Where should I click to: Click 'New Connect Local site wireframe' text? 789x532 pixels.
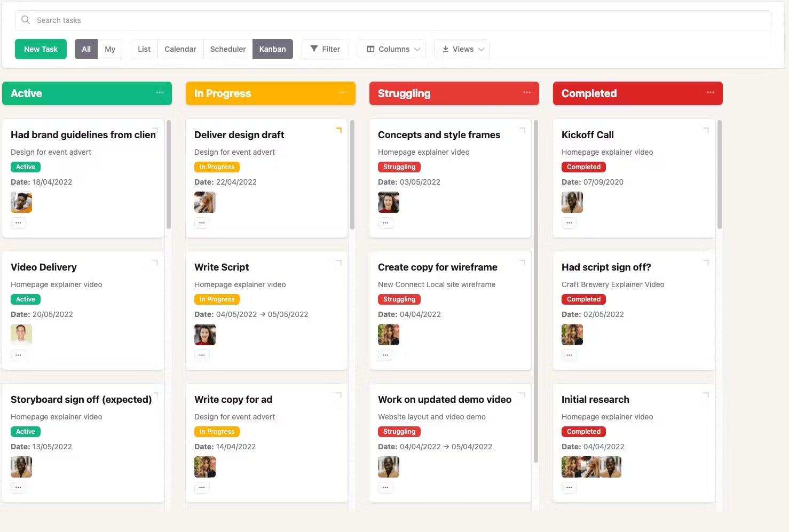pos(437,284)
